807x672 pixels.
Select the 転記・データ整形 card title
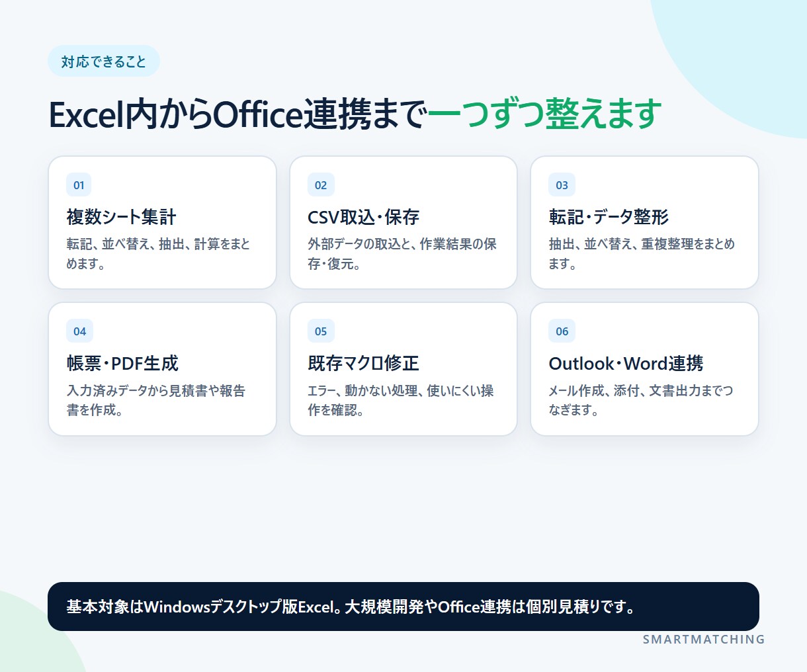pos(609,217)
